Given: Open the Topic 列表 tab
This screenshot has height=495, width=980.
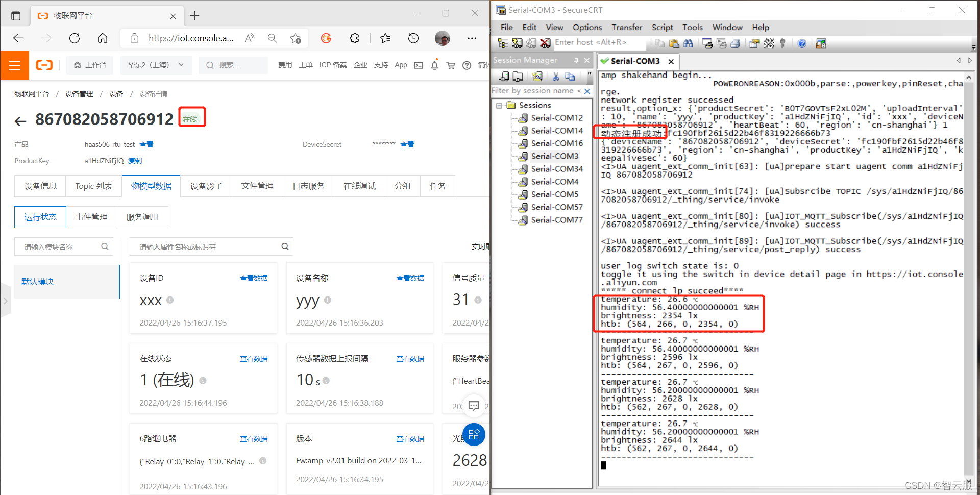Looking at the screenshot, I should coord(93,186).
